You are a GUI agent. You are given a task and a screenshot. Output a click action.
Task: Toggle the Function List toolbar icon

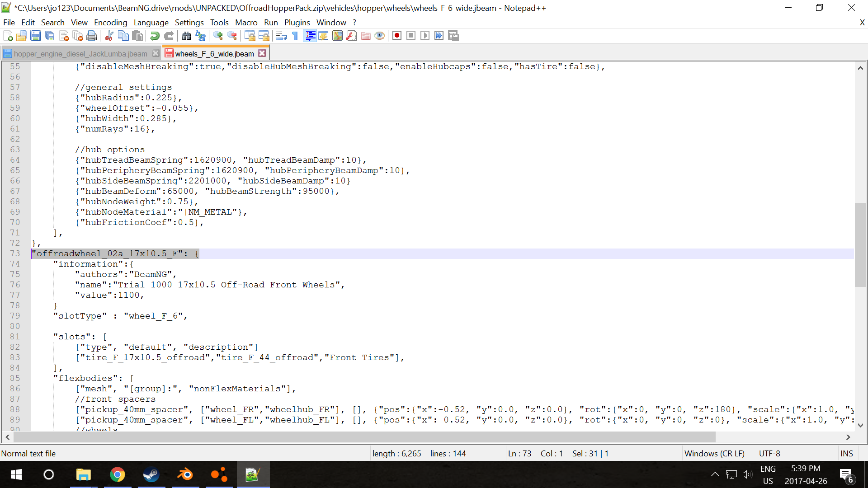click(x=352, y=36)
